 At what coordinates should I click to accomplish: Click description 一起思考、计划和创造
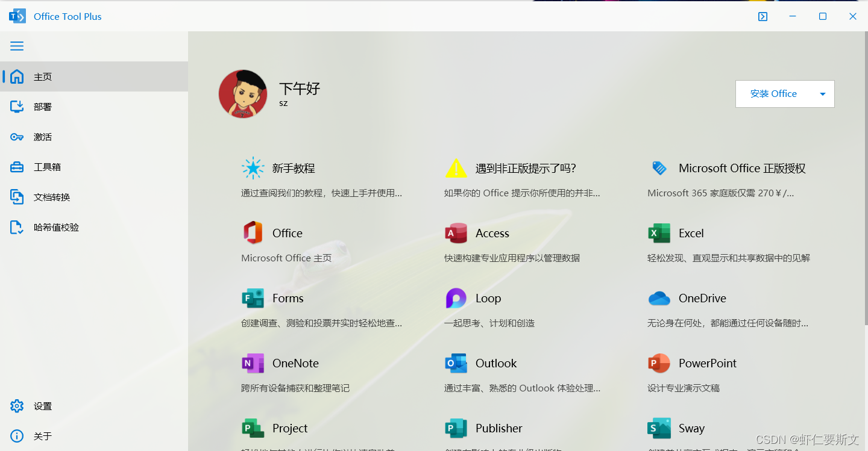[489, 323]
